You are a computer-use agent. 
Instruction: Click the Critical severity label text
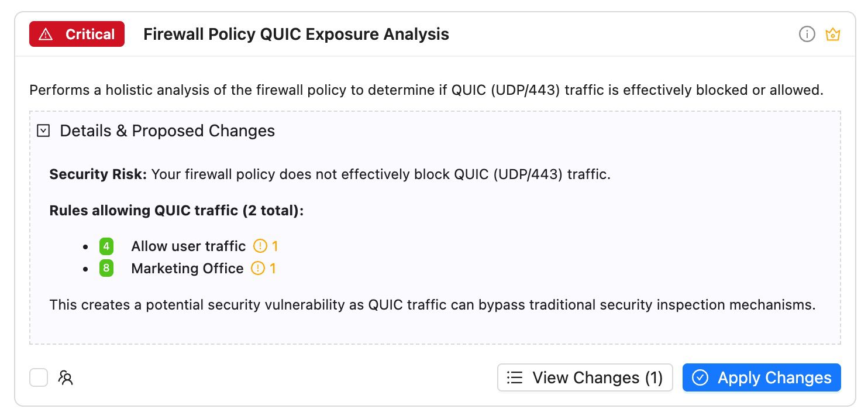coord(89,35)
